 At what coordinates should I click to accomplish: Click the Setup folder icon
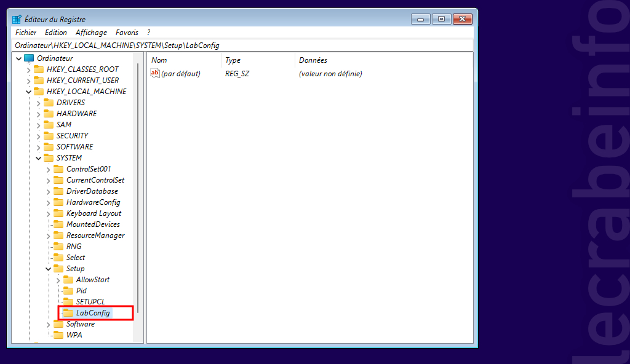pos(58,268)
